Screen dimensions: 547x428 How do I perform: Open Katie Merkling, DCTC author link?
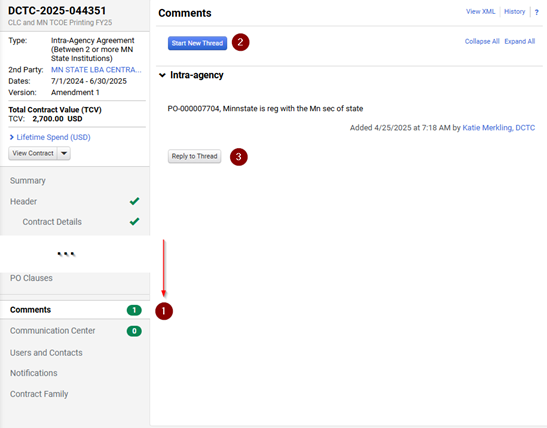pos(499,128)
